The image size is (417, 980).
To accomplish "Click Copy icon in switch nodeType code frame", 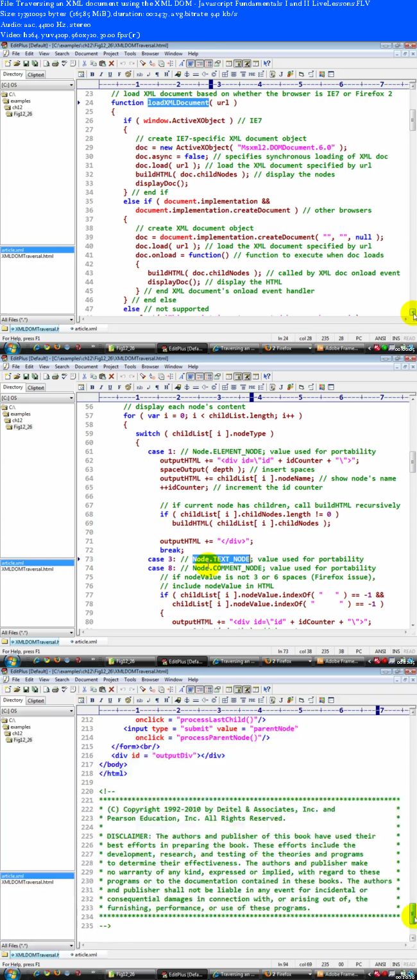I will click(93, 376).
